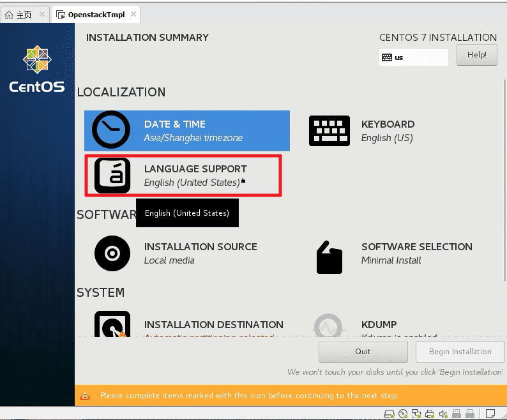Open Installation Destination disk icon
The width and height of the screenshot is (507, 420).
(x=112, y=324)
